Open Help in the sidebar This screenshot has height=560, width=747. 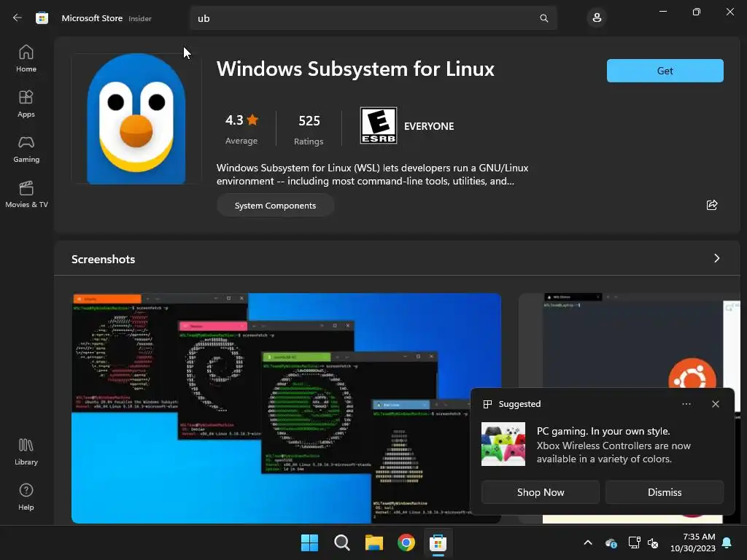point(26,497)
